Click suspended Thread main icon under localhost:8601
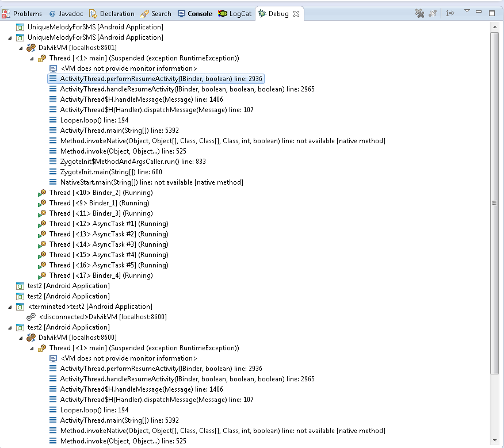This screenshot has height=448, width=504. (x=42, y=58)
